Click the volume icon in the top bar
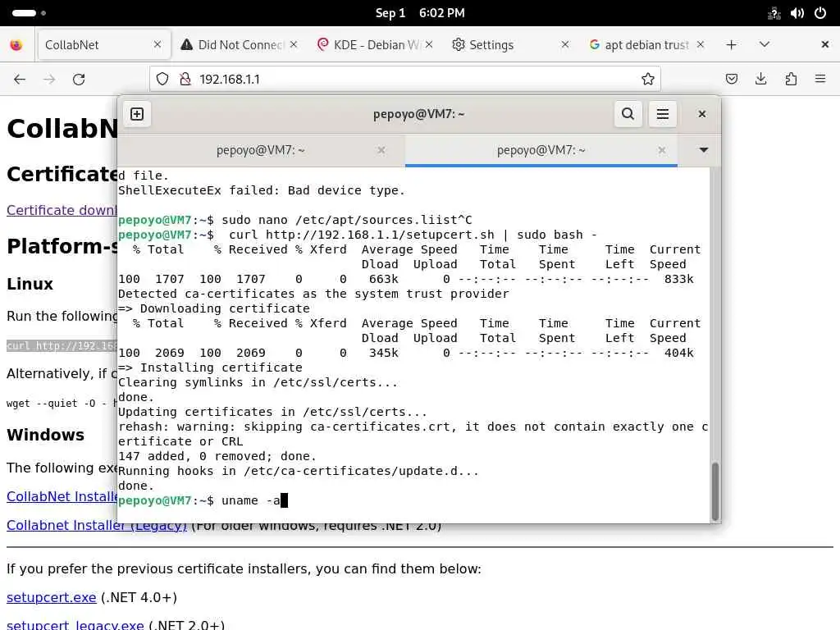The image size is (840, 630). coord(797,13)
